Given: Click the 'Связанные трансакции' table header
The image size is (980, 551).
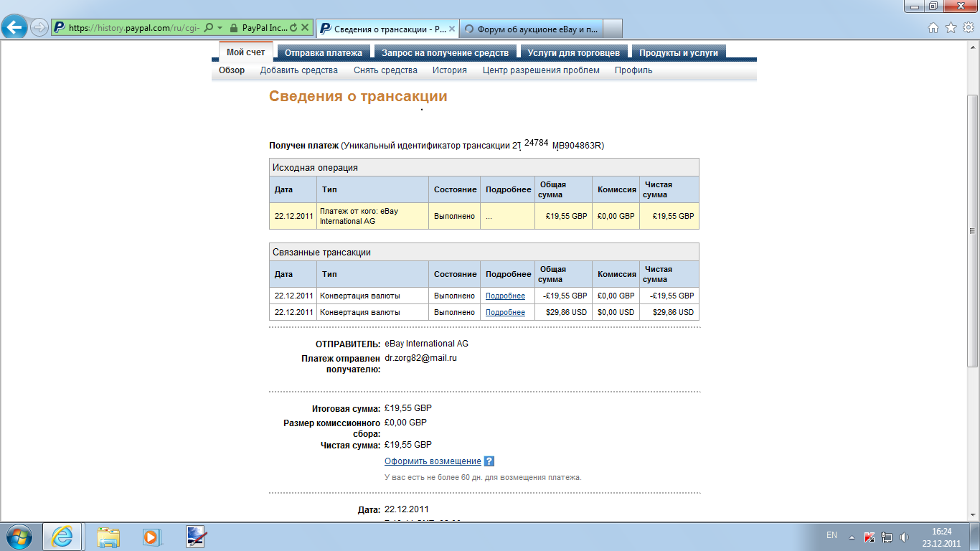Looking at the screenshot, I should [484, 252].
